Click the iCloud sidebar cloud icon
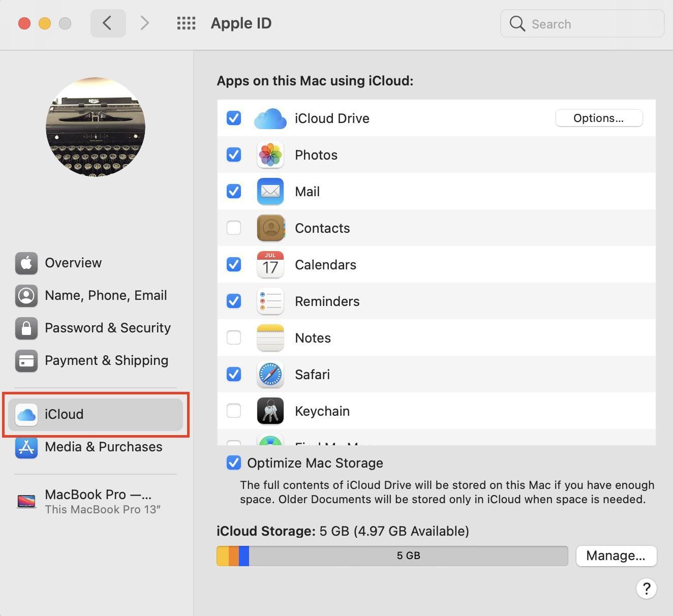The height and width of the screenshot is (616, 673). pos(26,415)
